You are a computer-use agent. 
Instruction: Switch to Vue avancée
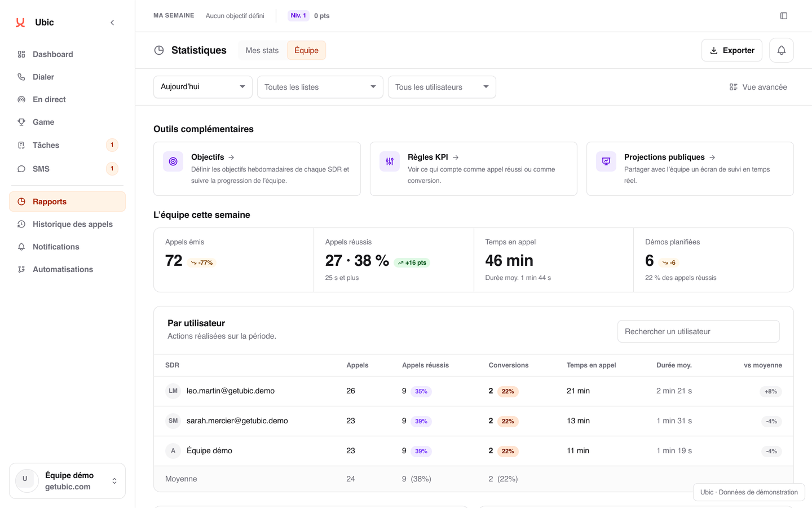[758, 87]
